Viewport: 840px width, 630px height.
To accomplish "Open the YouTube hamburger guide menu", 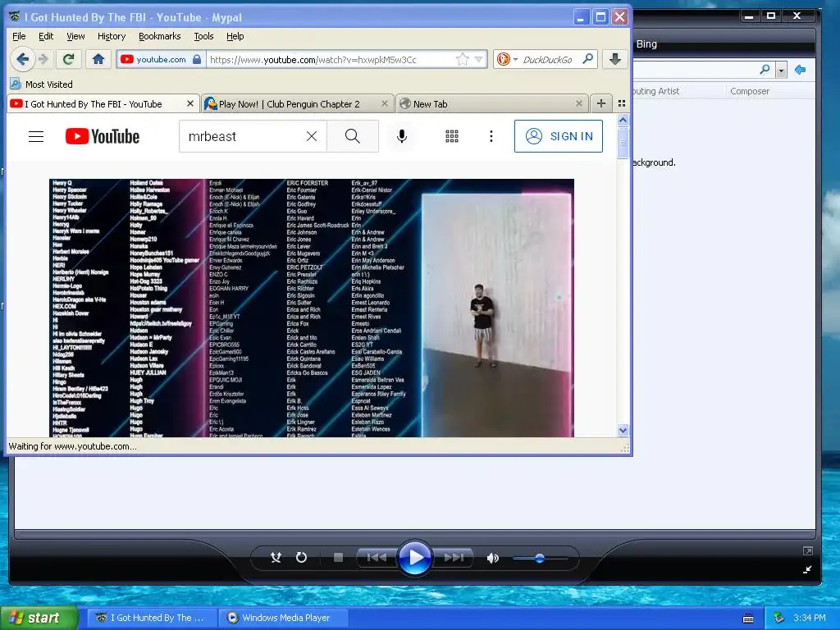I will (36, 136).
